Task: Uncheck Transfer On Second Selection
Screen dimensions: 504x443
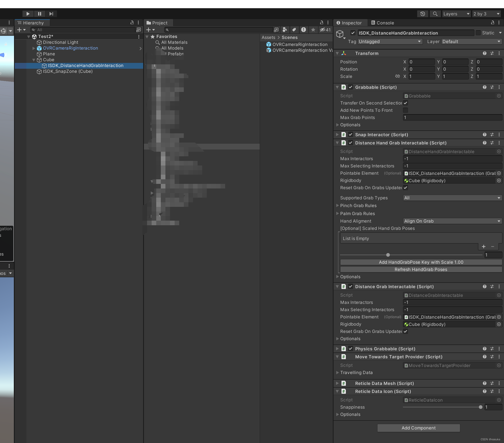Action: tap(405, 103)
